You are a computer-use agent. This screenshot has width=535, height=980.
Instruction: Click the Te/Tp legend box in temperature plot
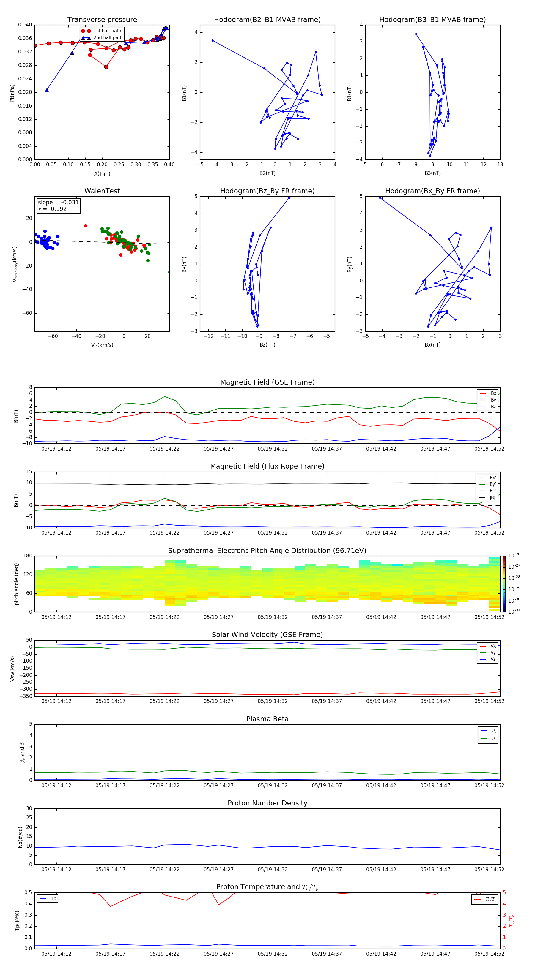point(485,899)
